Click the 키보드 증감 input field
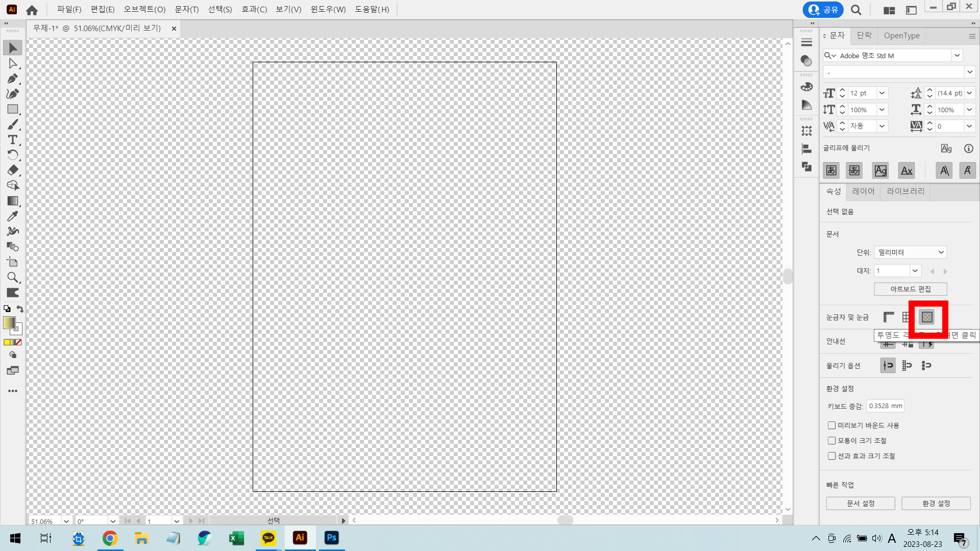 pyautogui.click(x=886, y=406)
